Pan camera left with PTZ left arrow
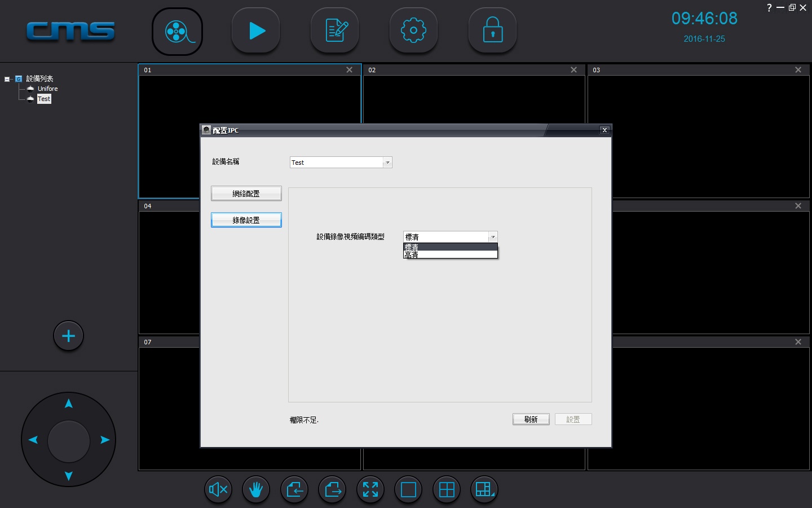The width and height of the screenshot is (812, 508). [x=33, y=440]
